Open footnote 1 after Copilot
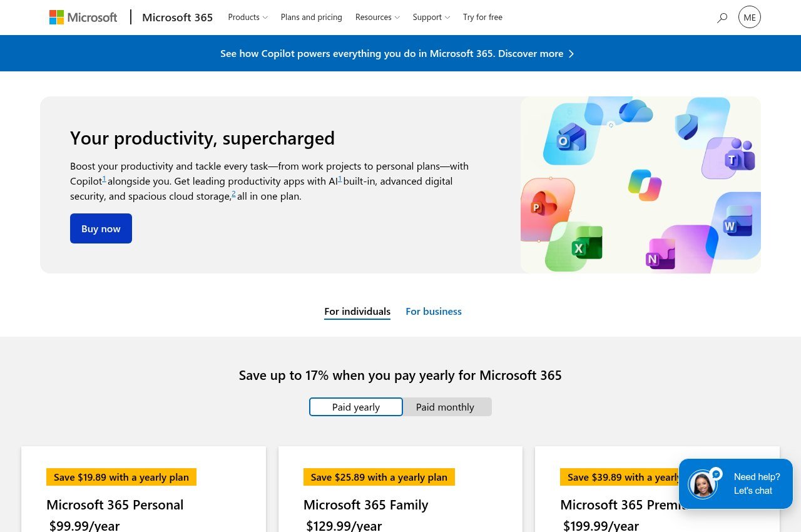801x532 pixels. [105, 179]
